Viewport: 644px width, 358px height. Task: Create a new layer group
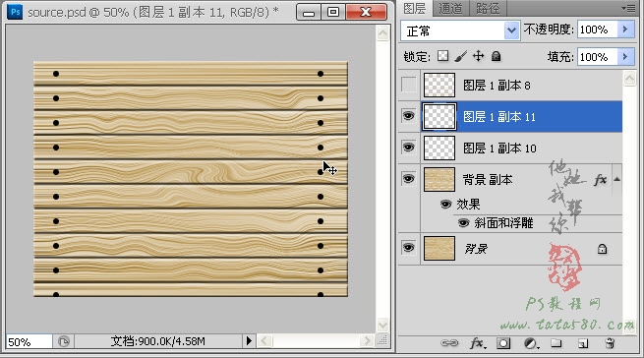tap(556, 343)
